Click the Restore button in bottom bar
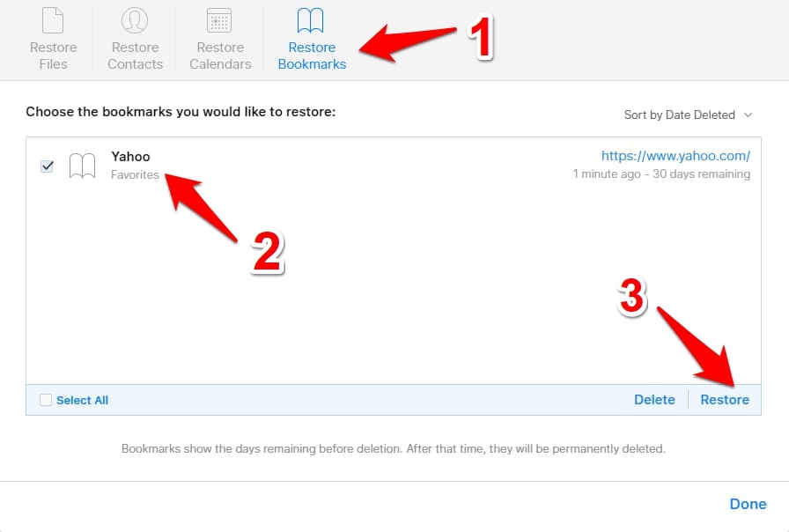The width and height of the screenshot is (789, 532). [x=725, y=400]
